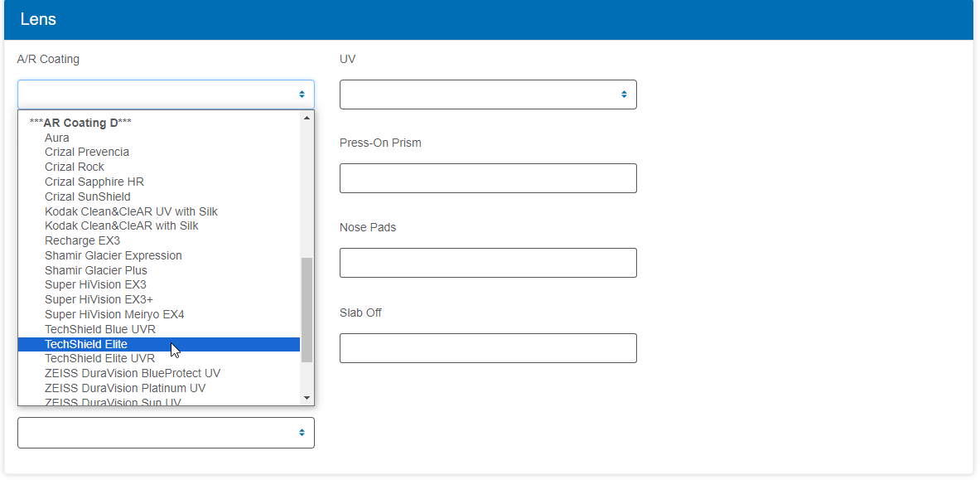This screenshot has height=480, width=980.
Task: Click the Lens section header
Action: pyautogui.click(x=490, y=19)
